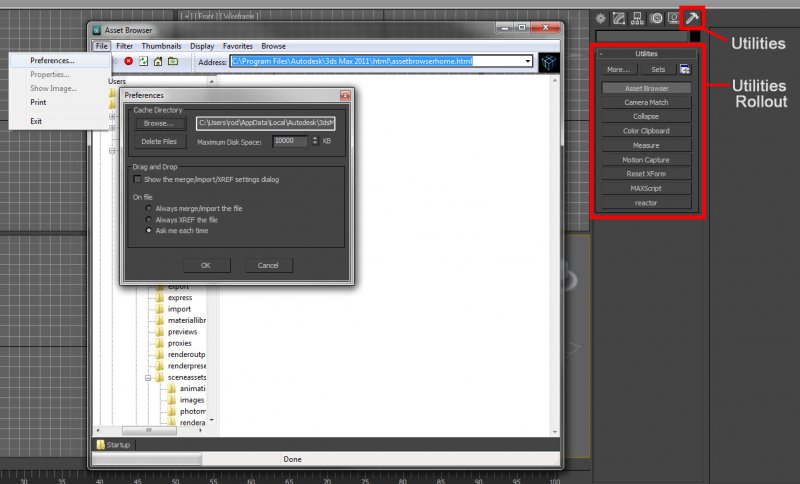Launch the reactor utility

[x=646, y=202]
